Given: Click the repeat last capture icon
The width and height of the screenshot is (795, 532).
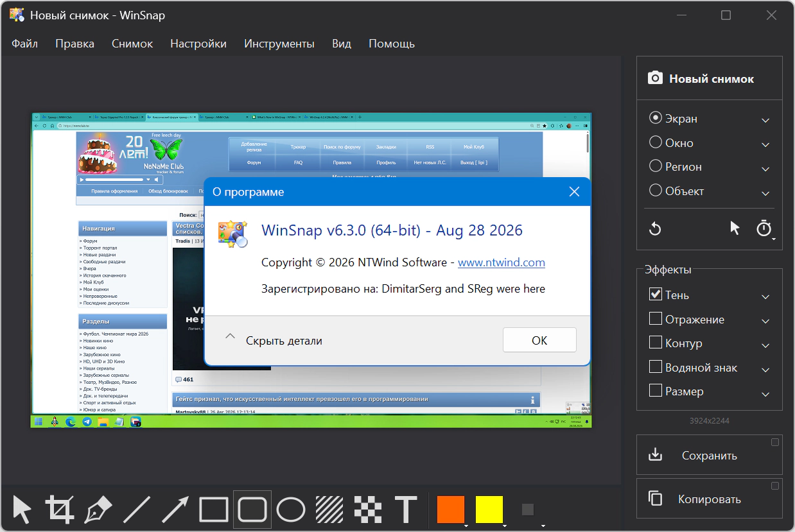Looking at the screenshot, I should pos(655,228).
